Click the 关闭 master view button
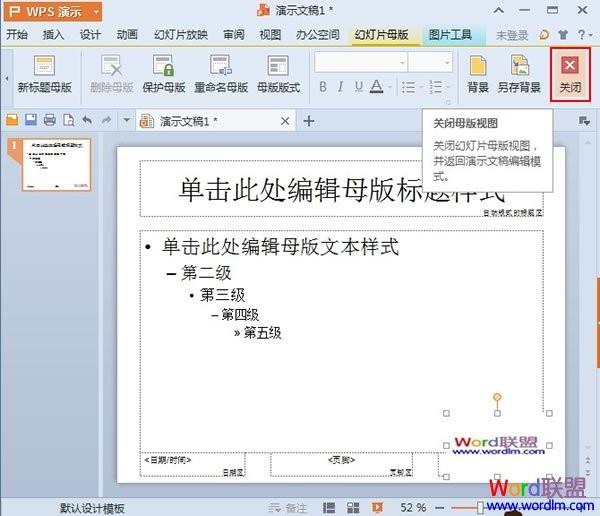 [570, 74]
